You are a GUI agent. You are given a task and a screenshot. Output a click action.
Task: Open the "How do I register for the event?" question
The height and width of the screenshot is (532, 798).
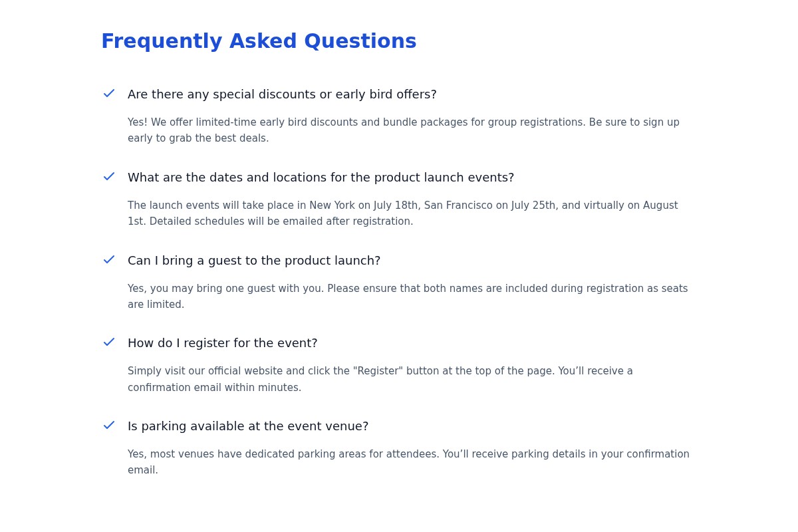click(x=222, y=343)
